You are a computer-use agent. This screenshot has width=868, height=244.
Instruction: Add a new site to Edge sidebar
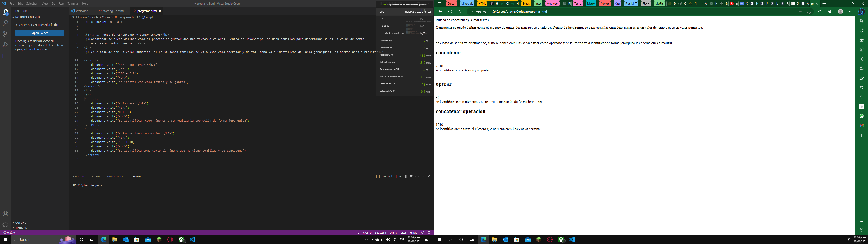(x=862, y=136)
